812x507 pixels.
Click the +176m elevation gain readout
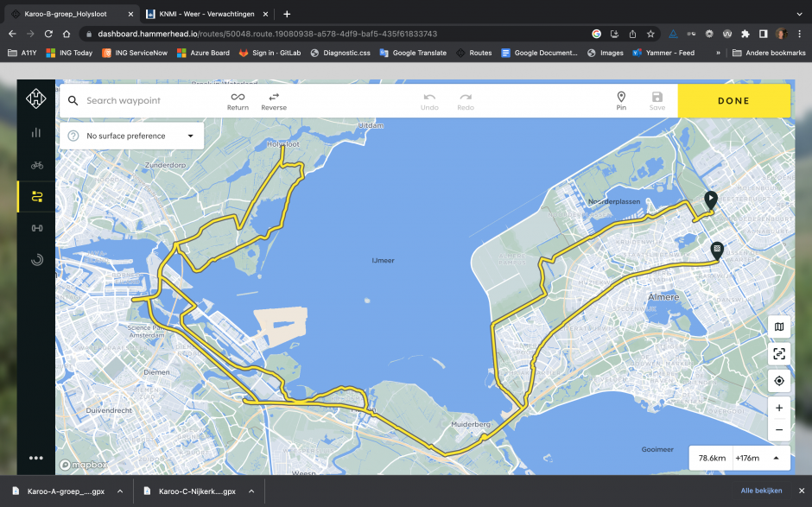[x=747, y=458]
